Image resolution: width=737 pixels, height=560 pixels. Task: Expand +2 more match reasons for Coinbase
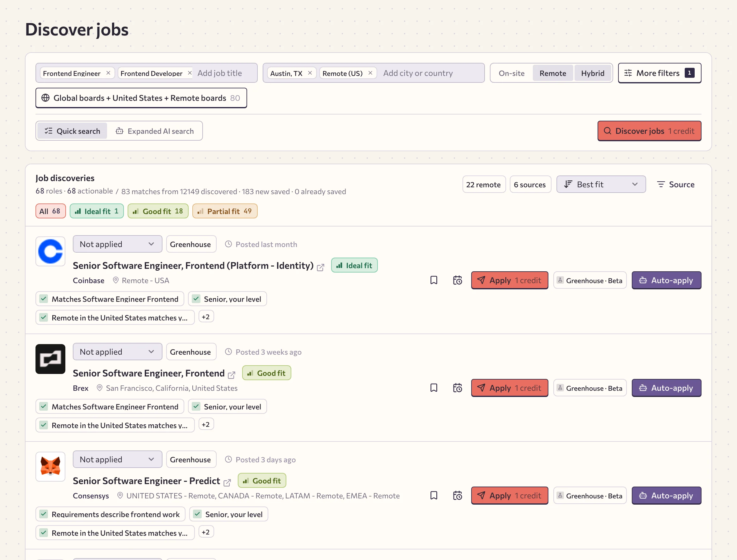[206, 317]
